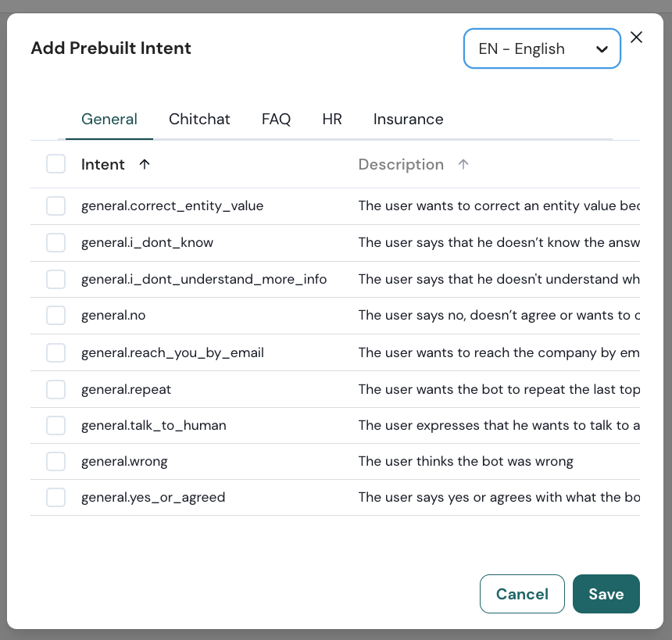Select the general.yes_or_agreed checkbox
The image size is (672, 640).
(55, 498)
